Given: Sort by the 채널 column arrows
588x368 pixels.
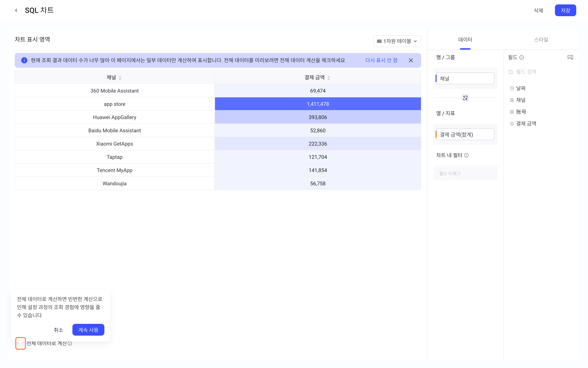Looking at the screenshot, I should click(120, 78).
